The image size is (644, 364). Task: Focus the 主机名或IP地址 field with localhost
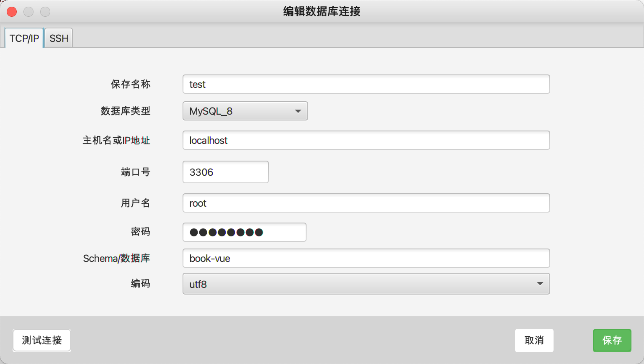366,140
